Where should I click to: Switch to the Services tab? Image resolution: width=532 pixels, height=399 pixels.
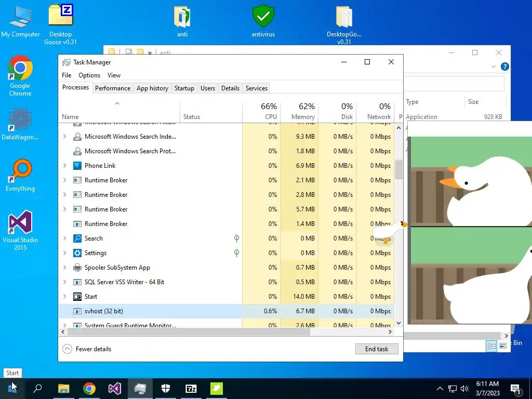(x=257, y=88)
